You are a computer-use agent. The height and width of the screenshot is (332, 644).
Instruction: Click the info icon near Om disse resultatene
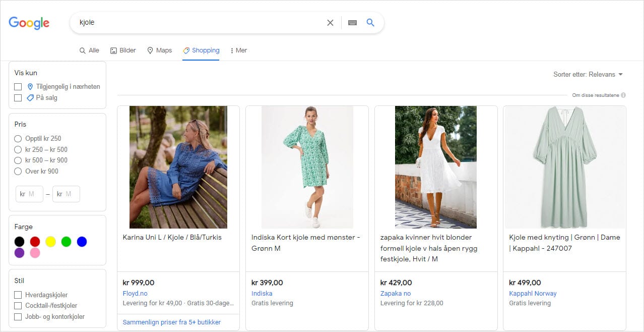pyautogui.click(x=624, y=95)
